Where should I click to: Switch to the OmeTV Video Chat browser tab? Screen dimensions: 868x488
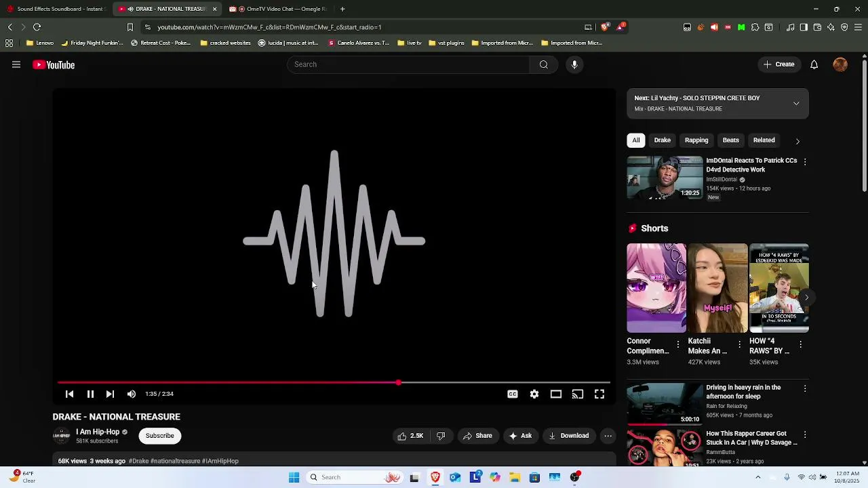279,9
